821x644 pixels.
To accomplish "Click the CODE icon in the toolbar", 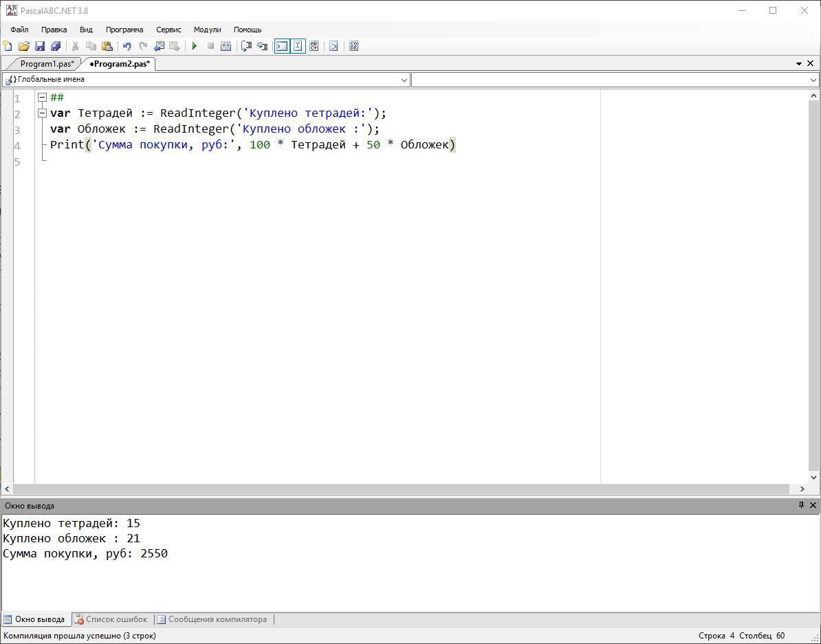I will click(x=353, y=46).
